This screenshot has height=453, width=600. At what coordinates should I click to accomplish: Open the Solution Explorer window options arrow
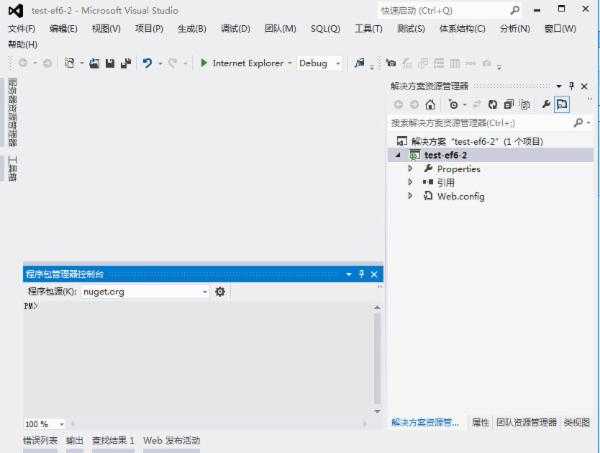point(559,86)
